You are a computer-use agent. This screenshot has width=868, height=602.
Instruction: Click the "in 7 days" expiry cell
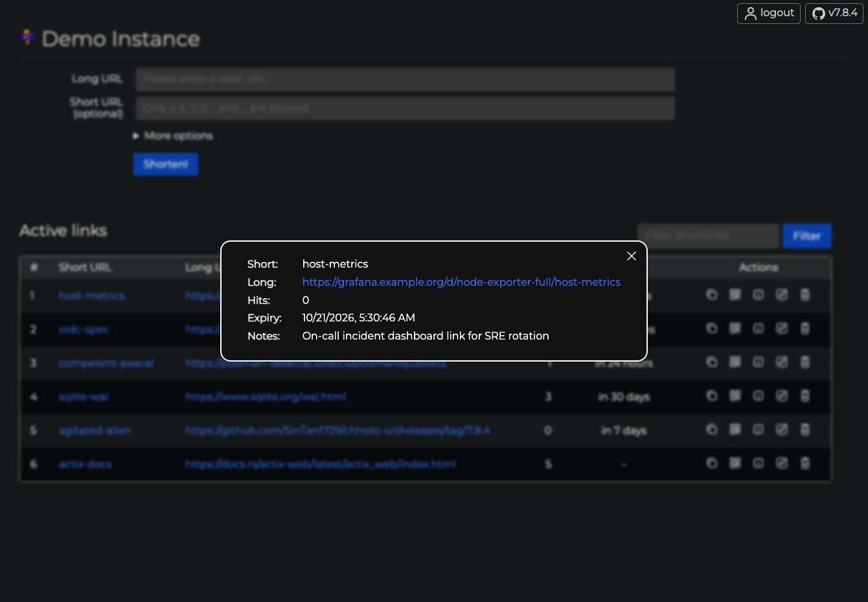(x=624, y=430)
